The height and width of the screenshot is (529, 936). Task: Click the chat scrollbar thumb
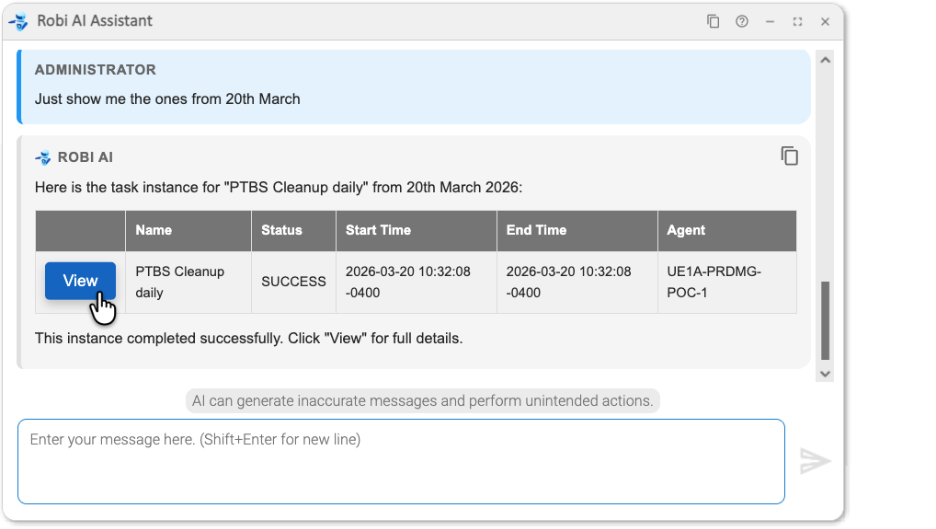[x=825, y=320]
